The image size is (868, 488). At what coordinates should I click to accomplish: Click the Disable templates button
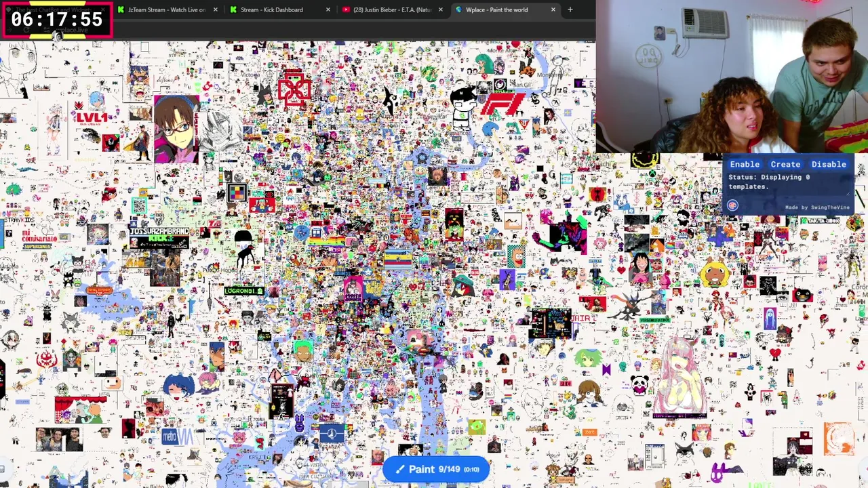pyautogui.click(x=829, y=164)
